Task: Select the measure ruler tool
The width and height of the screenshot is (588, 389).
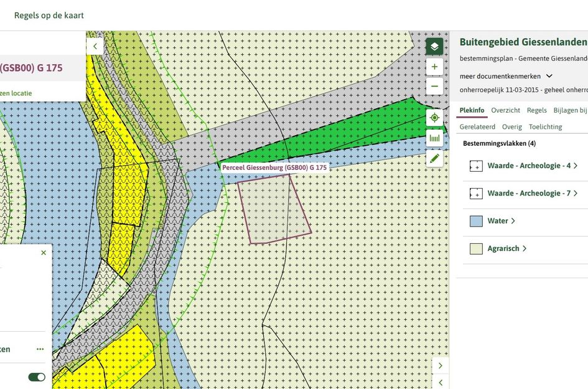Action: [434, 138]
